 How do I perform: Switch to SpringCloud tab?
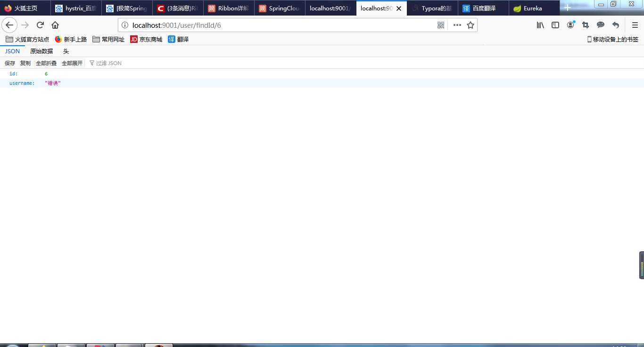point(280,8)
